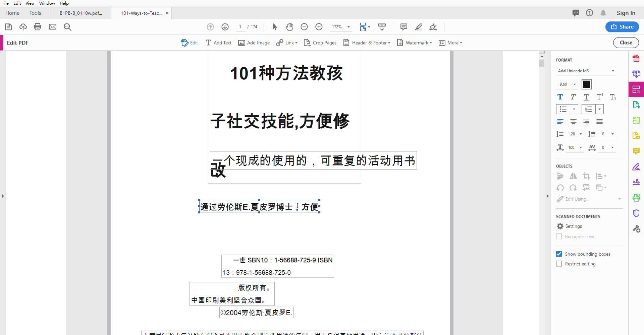This screenshot has width=644, height=335.
Task: Open the Create PDF tool in right rail
Action: tap(636, 58)
